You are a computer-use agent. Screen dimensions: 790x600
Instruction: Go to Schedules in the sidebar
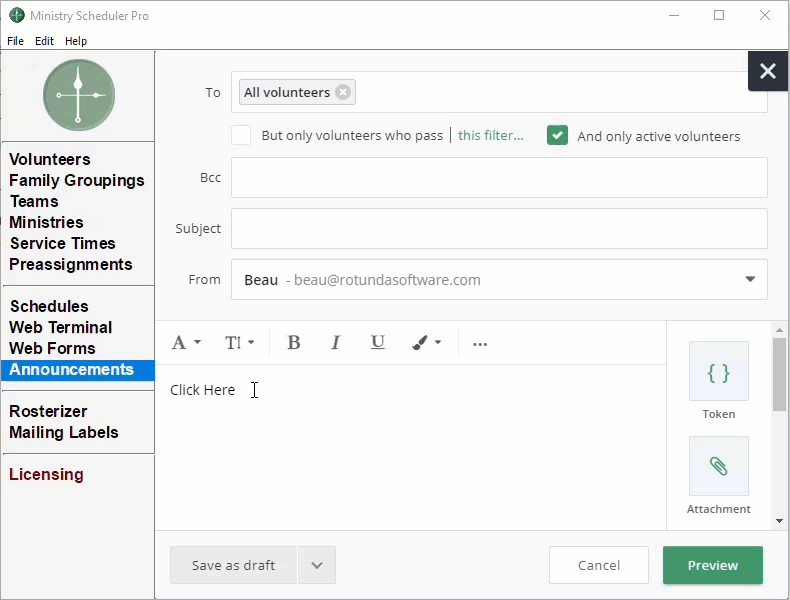pyautogui.click(x=49, y=306)
